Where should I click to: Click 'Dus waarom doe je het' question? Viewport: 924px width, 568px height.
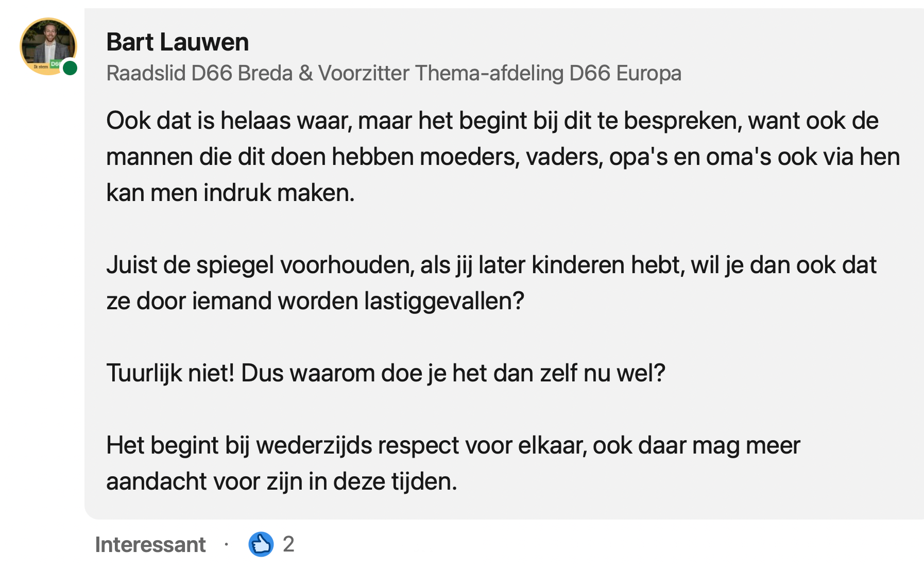(x=453, y=374)
